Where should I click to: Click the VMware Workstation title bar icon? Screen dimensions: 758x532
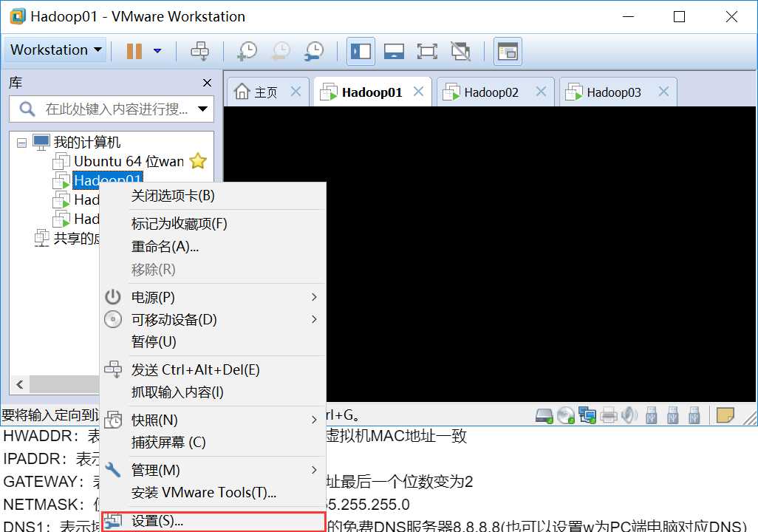pos(18,16)
